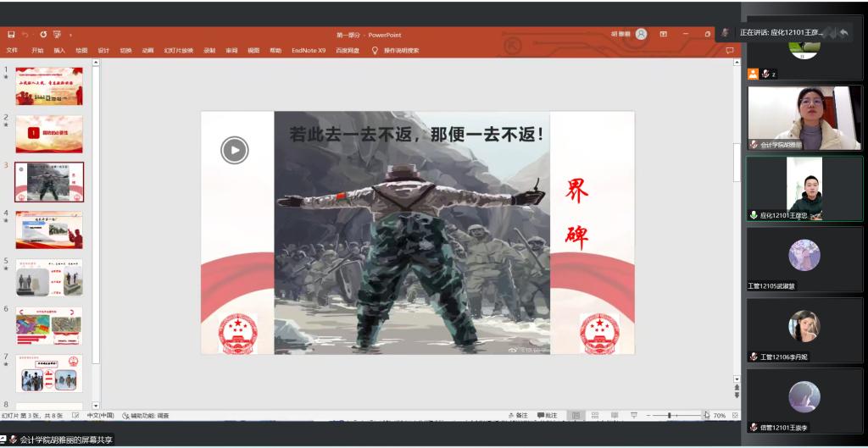Click the user account avatar 胡雅丽
868x448 pixels.
(x=641, y=35)
